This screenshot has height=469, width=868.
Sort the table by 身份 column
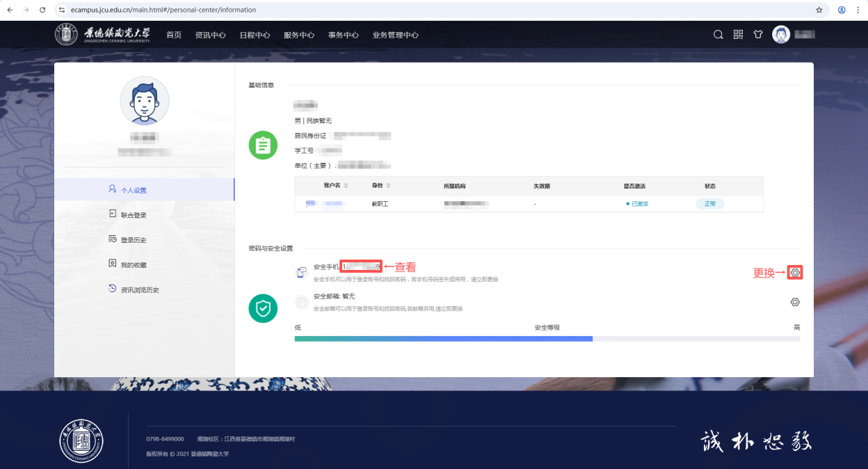388,186
